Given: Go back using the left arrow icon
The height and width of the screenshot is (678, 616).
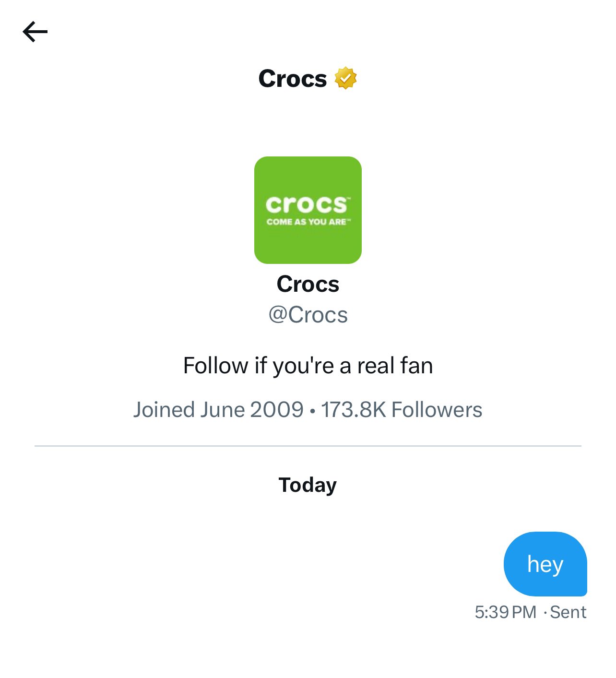Looking at the screenshot, I should click(x=35, y=32).
